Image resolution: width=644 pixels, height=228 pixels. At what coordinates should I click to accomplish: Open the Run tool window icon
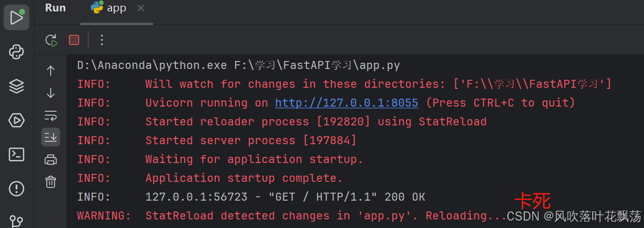tap(17, 17)
